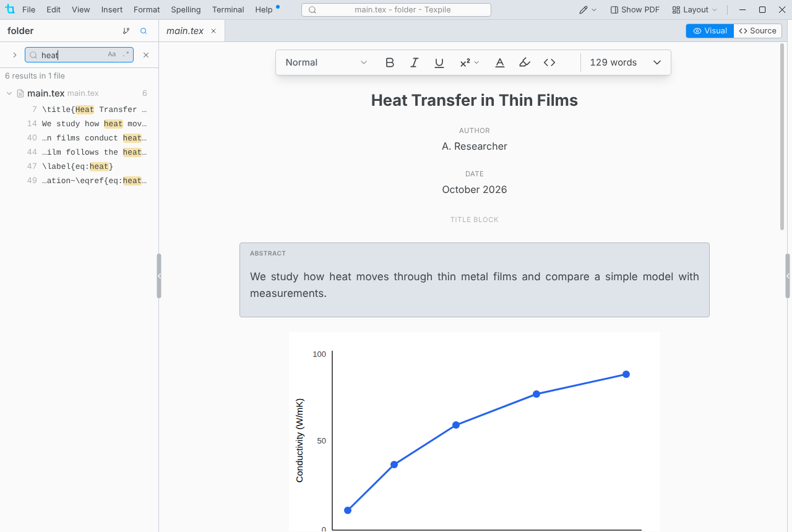Open search result line 7 \title{Heat Transfer
Viewport: 792px width, 532px height.
pyautogui.click(x=79, y=109)
